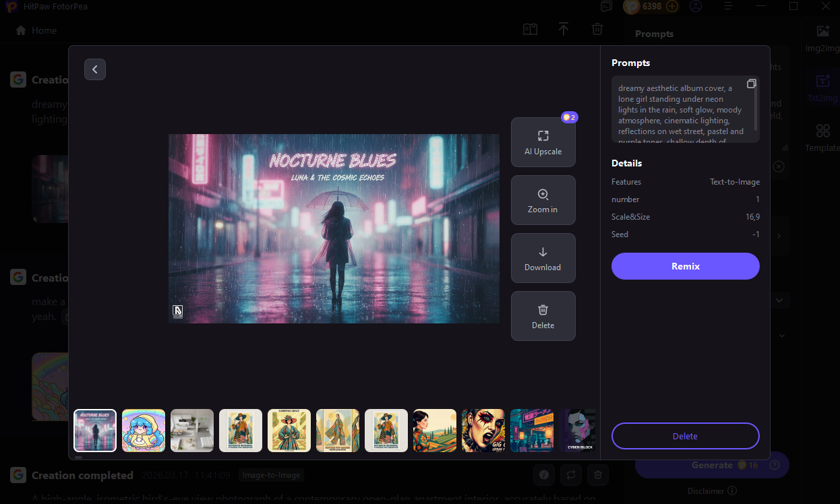The height and width of the screenshot is (504, 840).
Task: Click the Remix button
Action: pos(685,266)
